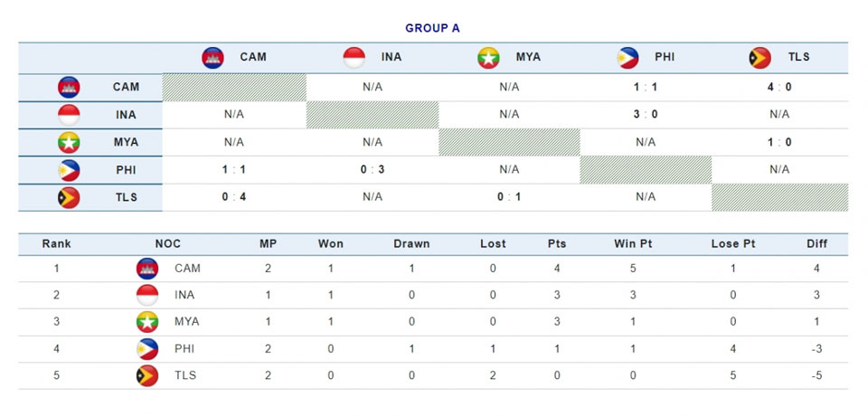Click Indonesia flag in the standings table
This screenshot has width=868, height=416.
[147, 295]
